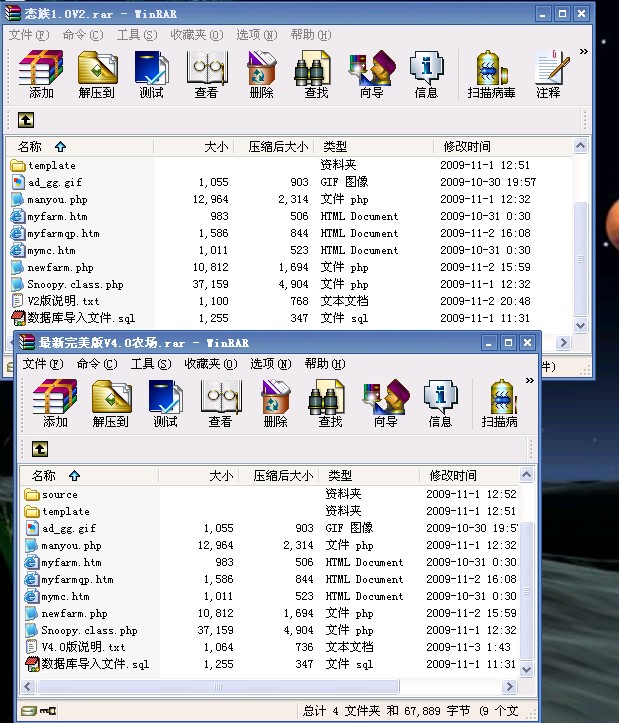Click Test (测试) in V4.0 archive window
This screenshot has height=723, width=619.
coord(165,403)
